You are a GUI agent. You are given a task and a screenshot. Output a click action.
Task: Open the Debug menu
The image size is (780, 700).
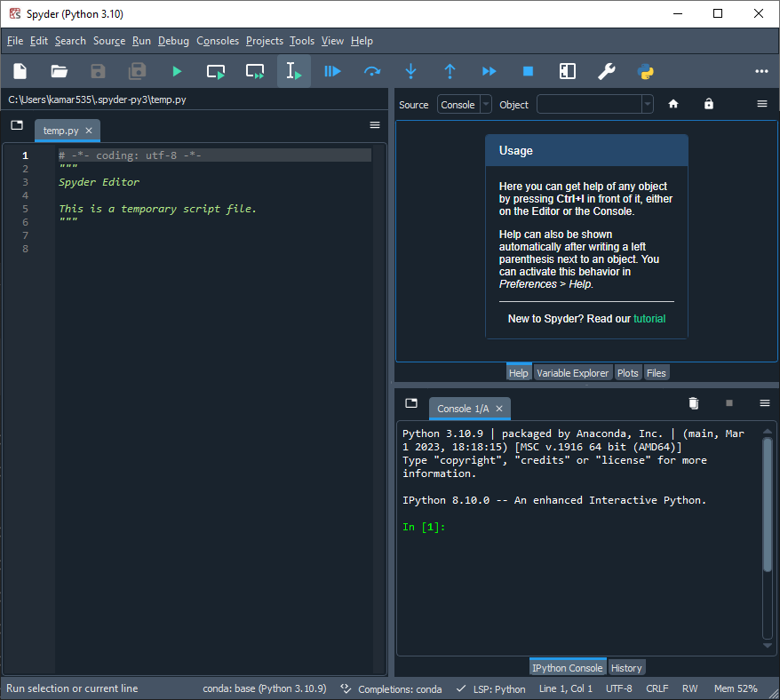(173, 41)
